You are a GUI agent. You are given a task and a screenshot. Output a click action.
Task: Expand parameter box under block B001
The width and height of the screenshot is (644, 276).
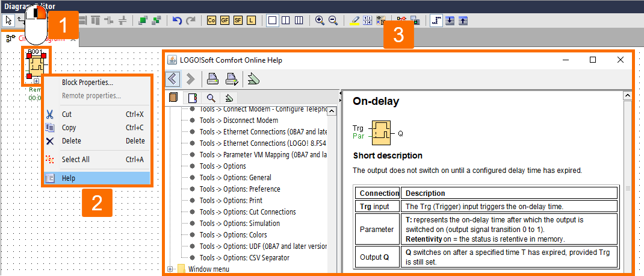[x=37, y=81]
